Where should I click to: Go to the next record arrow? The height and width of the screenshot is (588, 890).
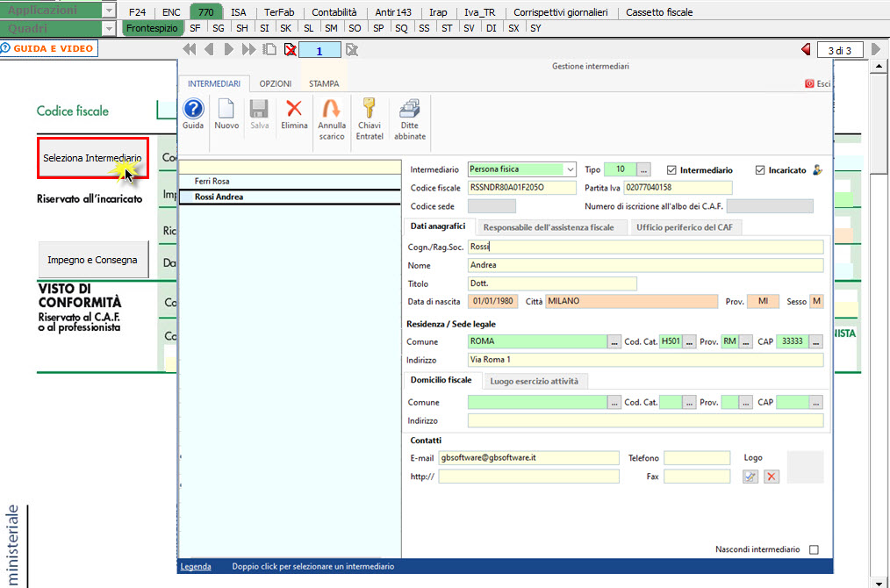pos(229,49)
